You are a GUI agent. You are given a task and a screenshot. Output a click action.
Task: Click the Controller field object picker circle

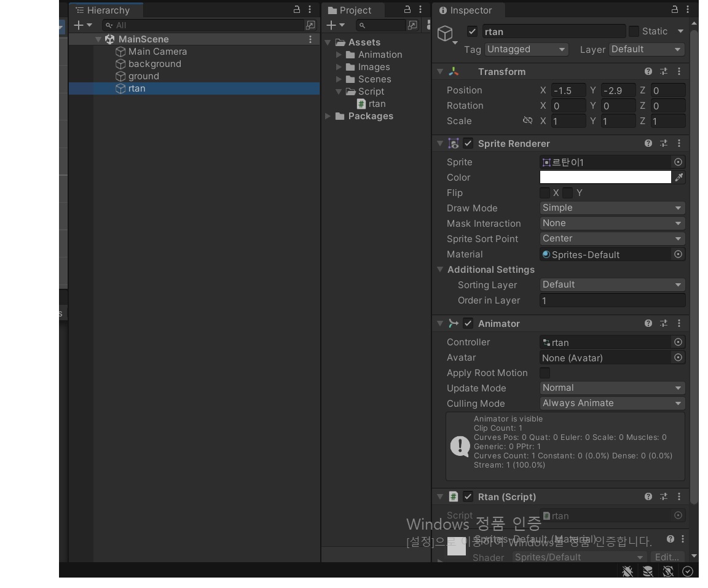[678, 342]
